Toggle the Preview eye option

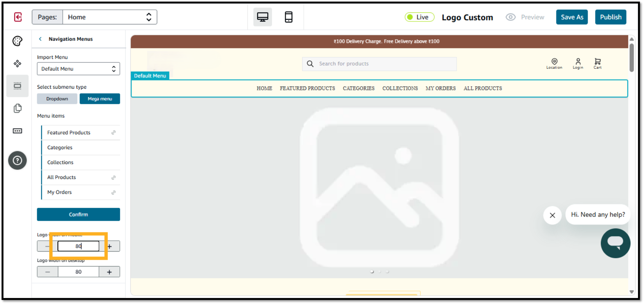(x=525, y=17)
